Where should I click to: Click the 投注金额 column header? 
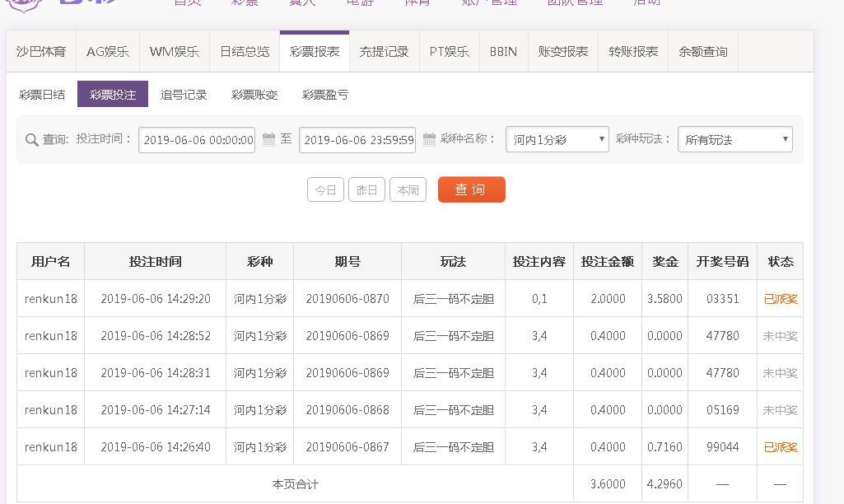click(x=608, y=262)
